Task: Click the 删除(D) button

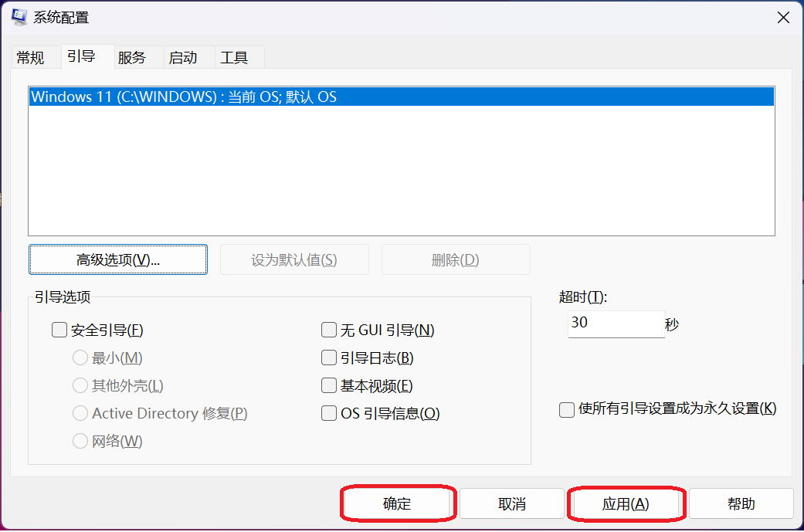Action: click(456, 260)
